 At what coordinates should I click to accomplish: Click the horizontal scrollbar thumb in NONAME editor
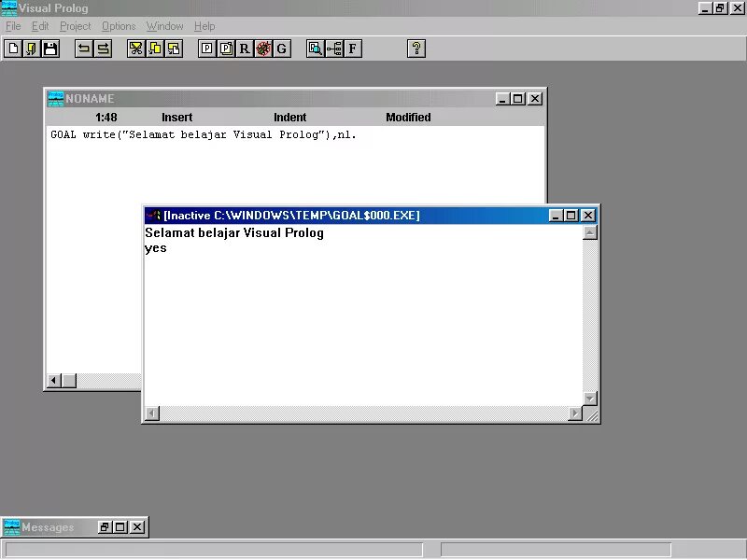point(69,381)
